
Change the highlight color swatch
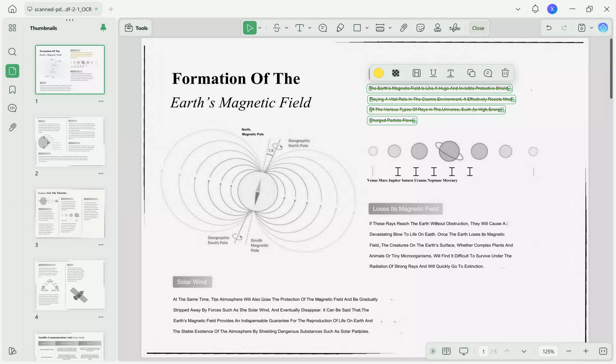pos(378,73)
